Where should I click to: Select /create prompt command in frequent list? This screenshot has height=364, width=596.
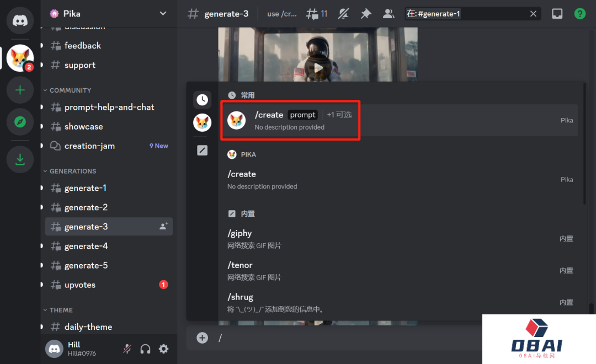[x=290, y=120]
